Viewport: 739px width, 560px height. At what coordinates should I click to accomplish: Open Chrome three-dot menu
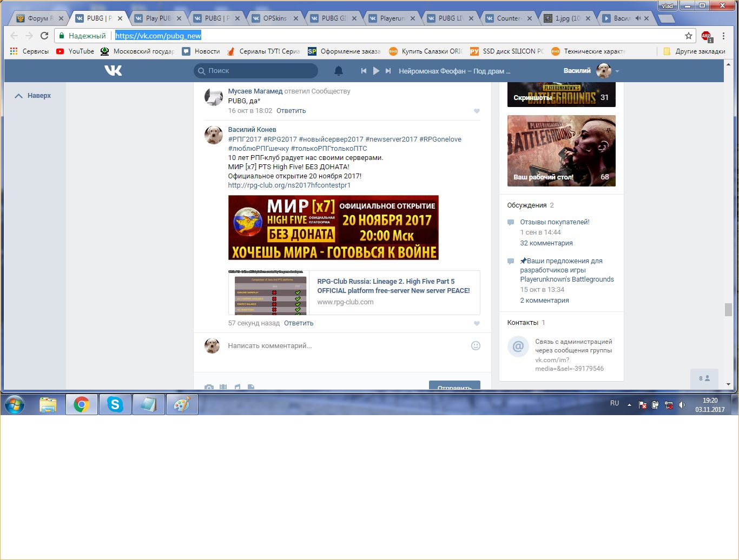coord(723,36)
